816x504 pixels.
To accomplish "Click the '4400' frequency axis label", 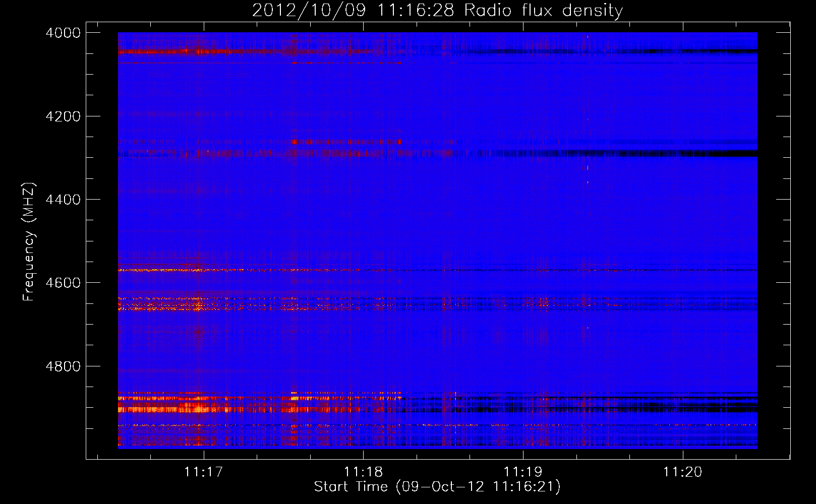I will click(63, 200).
